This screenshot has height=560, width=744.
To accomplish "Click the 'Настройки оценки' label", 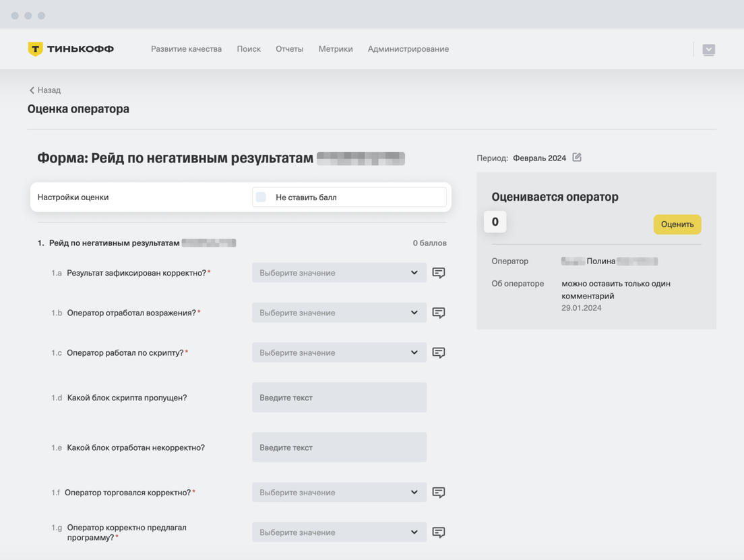I will click(73, 197).
